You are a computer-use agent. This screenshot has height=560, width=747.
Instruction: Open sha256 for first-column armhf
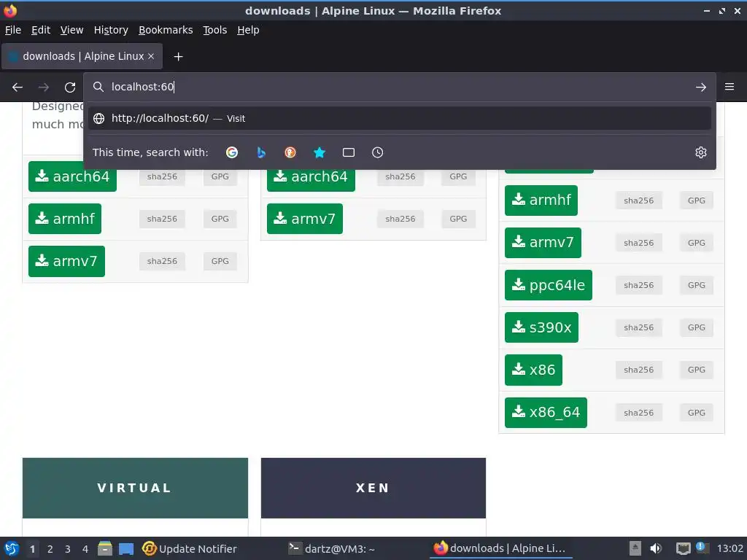[162, 219]
